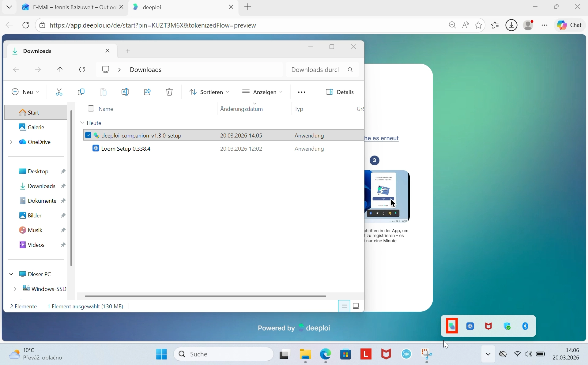The width and height of the screenshot is (588, 365).
Task: Open the more options ellipsis in Explorer
Action: pos(302,92)
